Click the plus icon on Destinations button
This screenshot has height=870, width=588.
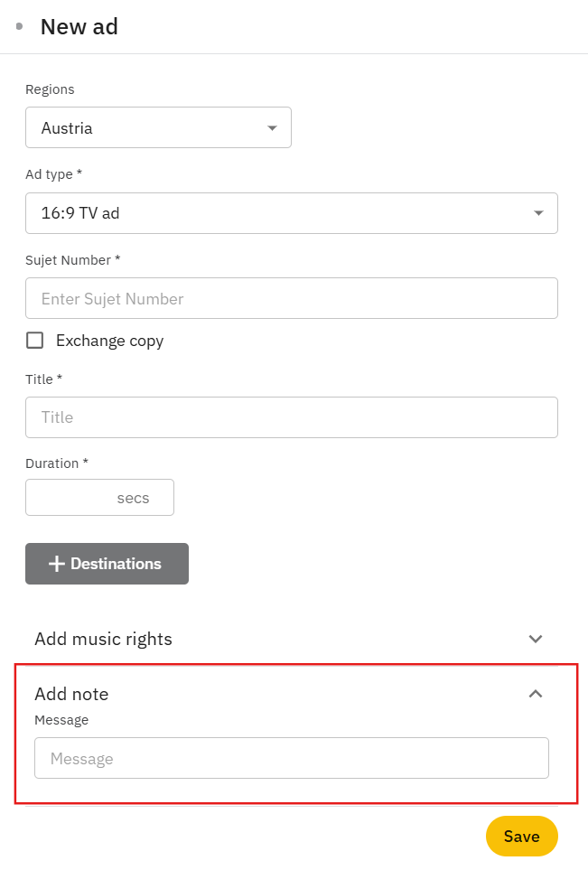tap(57, 564)
